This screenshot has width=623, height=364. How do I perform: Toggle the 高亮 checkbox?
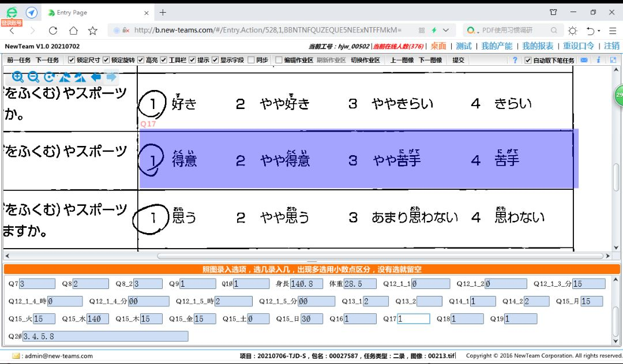(141, 60)
